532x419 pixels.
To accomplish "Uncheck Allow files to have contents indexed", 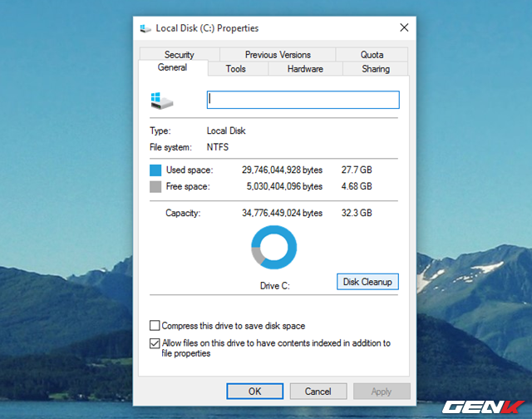I will click(x=155, y=343).
